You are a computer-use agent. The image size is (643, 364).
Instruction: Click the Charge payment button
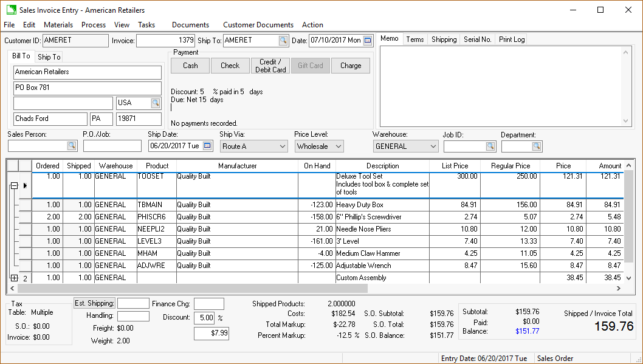pos(351,65)
